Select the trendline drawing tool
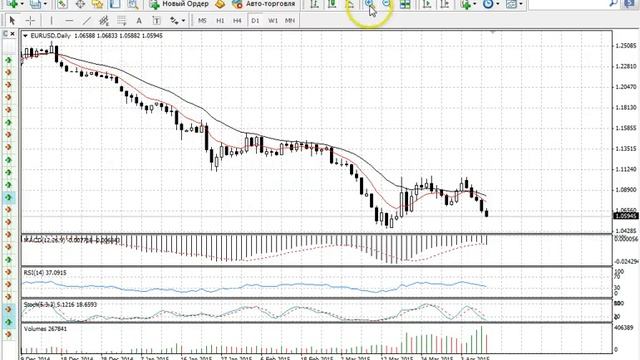 (x=87, y=20)
